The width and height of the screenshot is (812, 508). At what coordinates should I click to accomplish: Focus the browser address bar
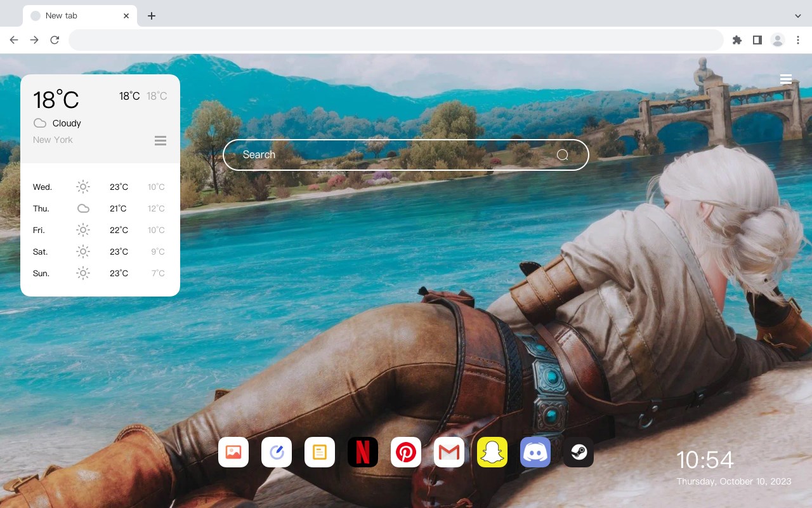coord(396,40)
